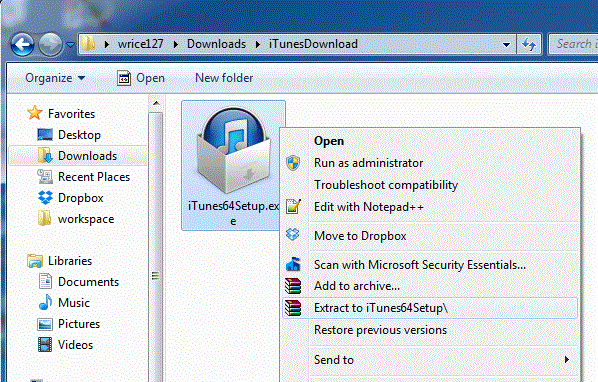Expand the breadcrumb arrow before wrice127

coord(107,44)
